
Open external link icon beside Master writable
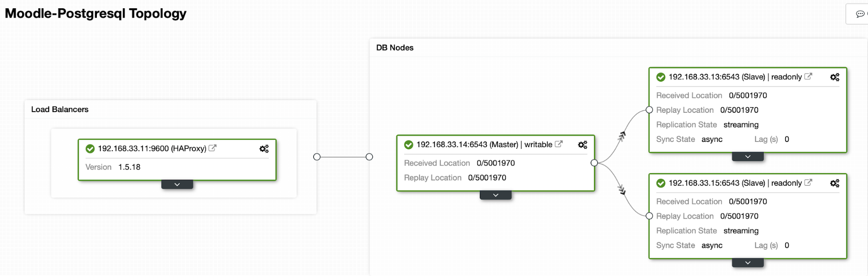[x=559, y=144]
